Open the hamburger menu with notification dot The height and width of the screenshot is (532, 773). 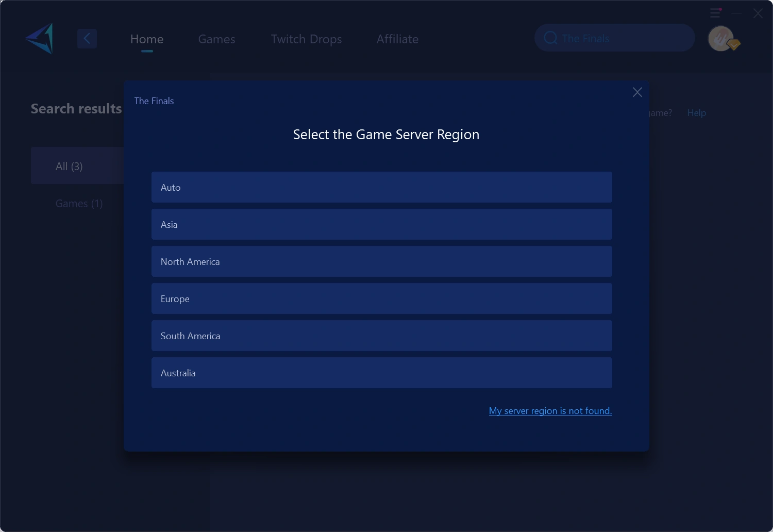(x=715, y=13)
